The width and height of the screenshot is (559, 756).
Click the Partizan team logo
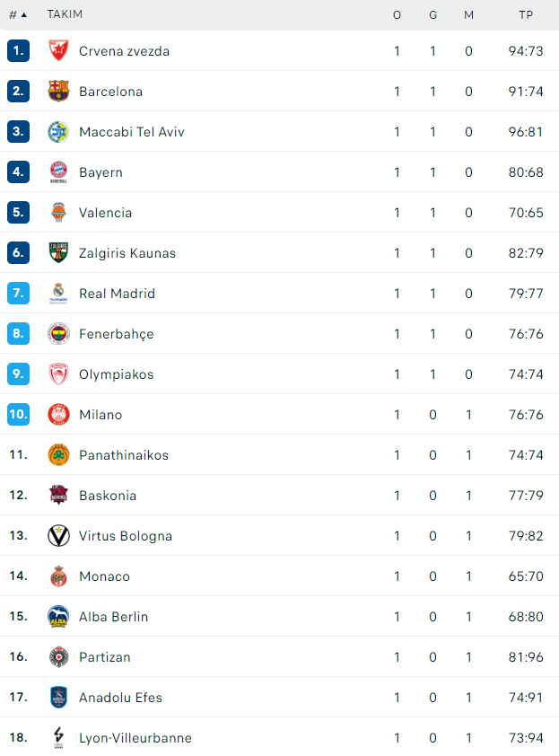tap(58, 657)
